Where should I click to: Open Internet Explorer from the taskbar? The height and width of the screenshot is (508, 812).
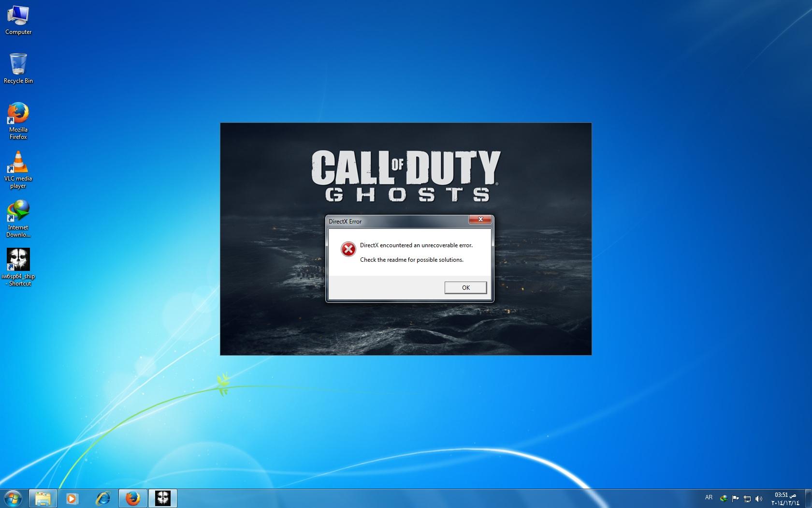pos(102,498)
